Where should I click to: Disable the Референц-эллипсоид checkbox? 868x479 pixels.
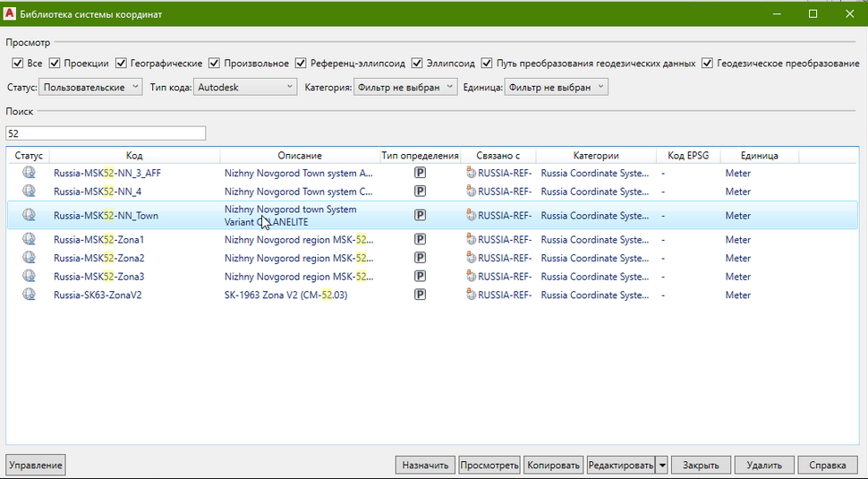303,64
